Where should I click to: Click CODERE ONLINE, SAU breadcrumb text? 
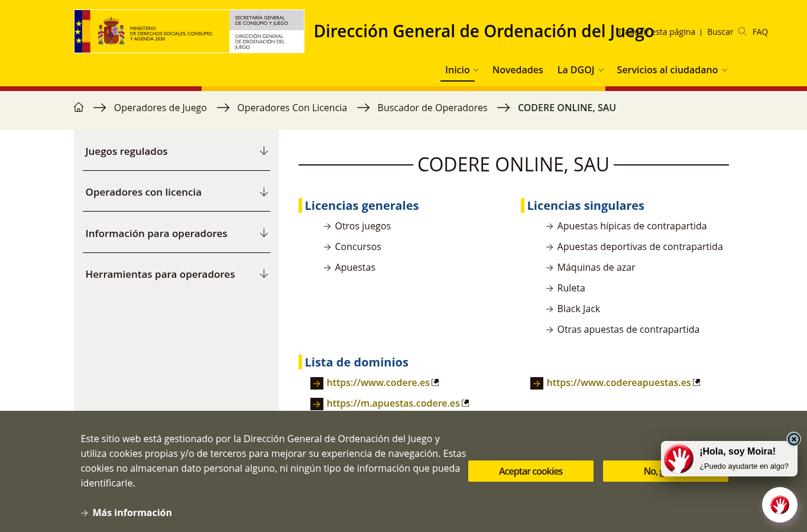[x=567, y=108]
